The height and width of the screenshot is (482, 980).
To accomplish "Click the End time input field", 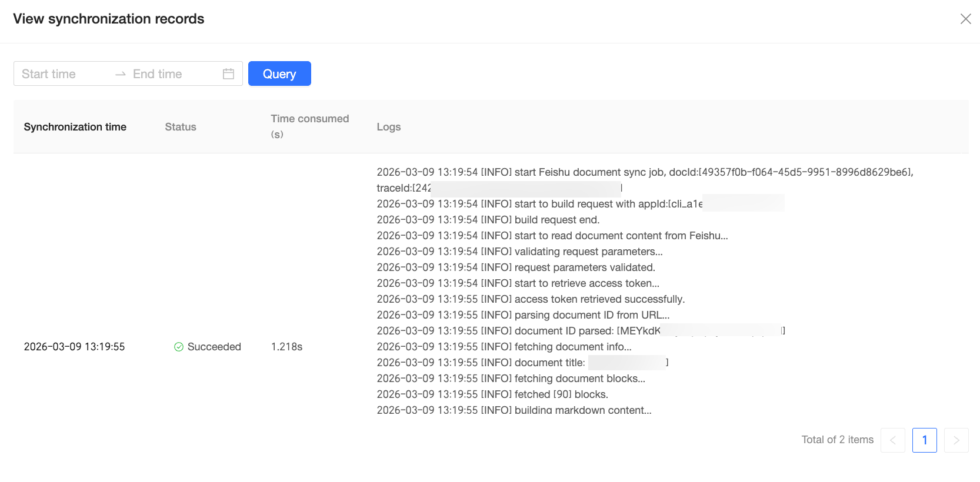I will pos(174,74).
